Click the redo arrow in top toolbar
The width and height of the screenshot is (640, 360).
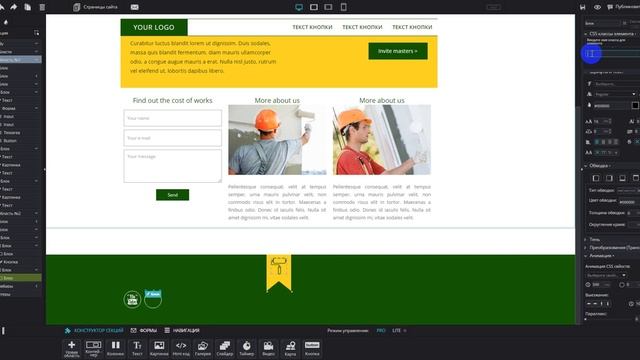[x=14, y=7]
